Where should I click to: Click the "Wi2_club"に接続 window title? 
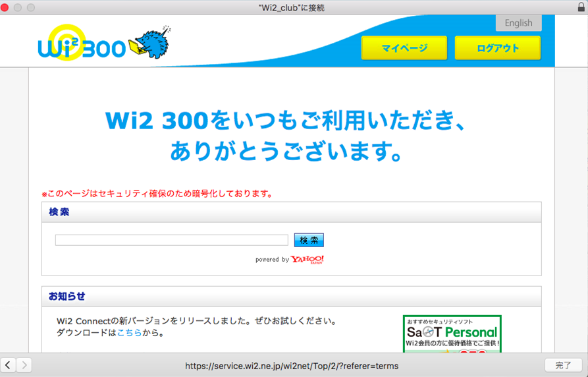(292, 7)
